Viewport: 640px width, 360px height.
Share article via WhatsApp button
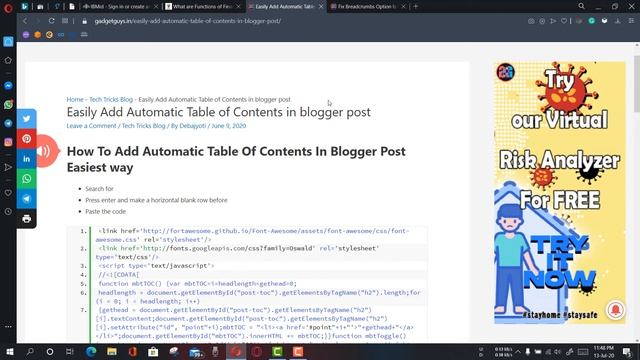click(27, 179)
